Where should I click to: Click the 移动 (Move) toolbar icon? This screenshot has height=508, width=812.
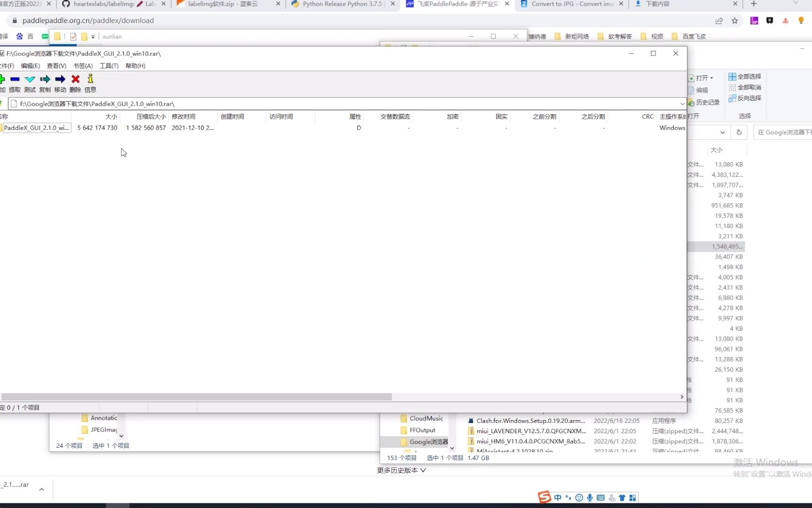(60, 83)
